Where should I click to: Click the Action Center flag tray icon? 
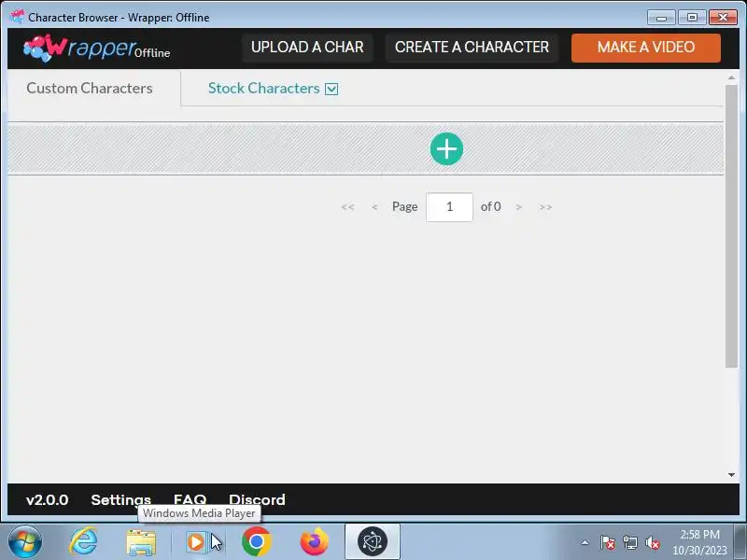(x=608, y=542)
